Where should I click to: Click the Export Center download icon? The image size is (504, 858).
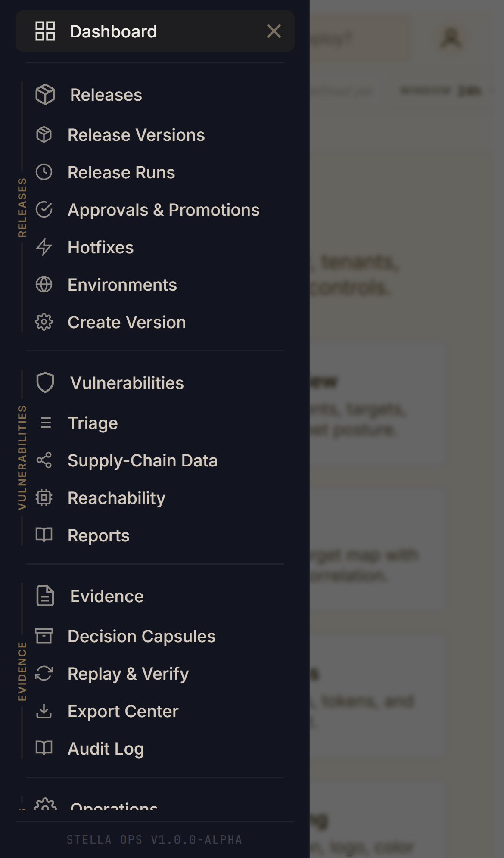(x=44, y=711)
